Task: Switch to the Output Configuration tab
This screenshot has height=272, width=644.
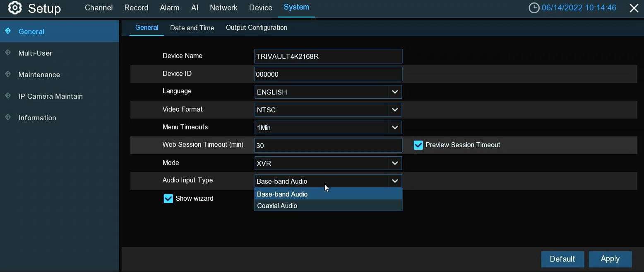Action: click(x=256, y=28)
